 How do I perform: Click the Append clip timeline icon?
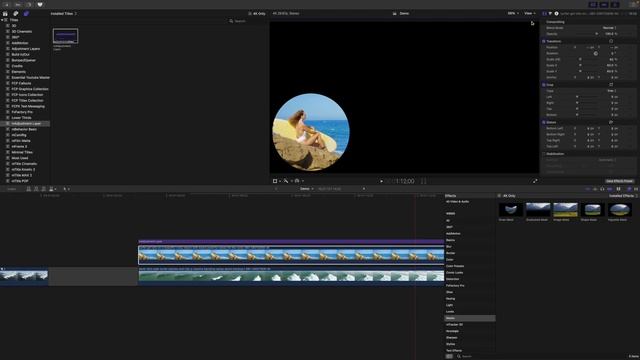pyautogui.click(x=44, y=189)
